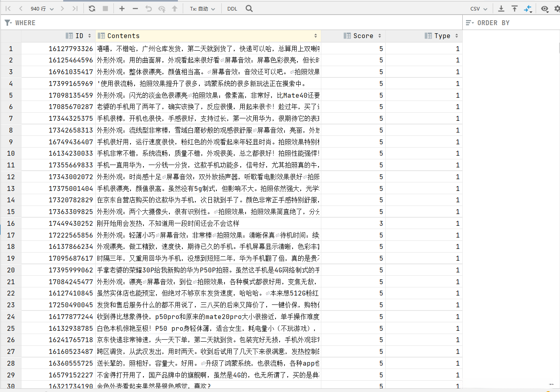Click the Contents cell starting with 不舍得打开用了
560x392 pixels.
[208, 375]
